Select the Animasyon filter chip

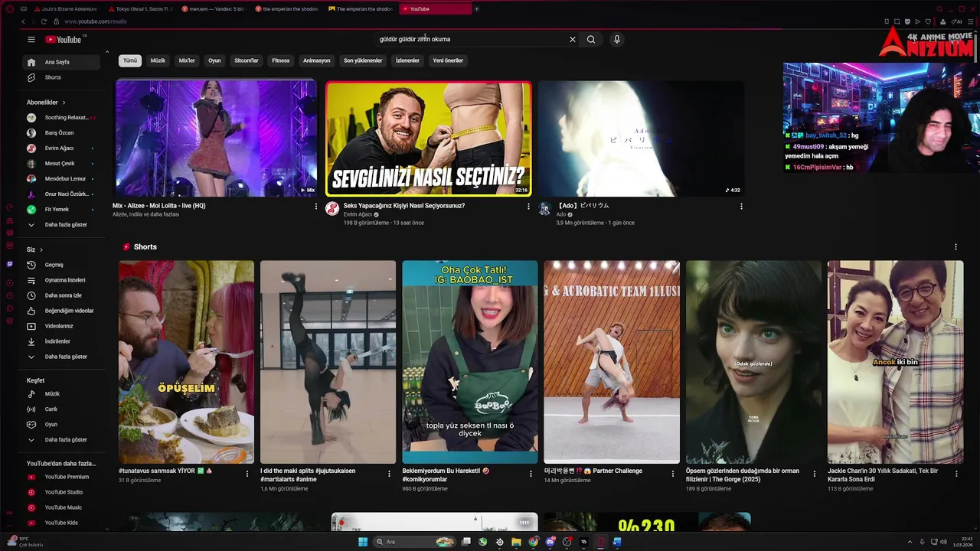(316, 60)
